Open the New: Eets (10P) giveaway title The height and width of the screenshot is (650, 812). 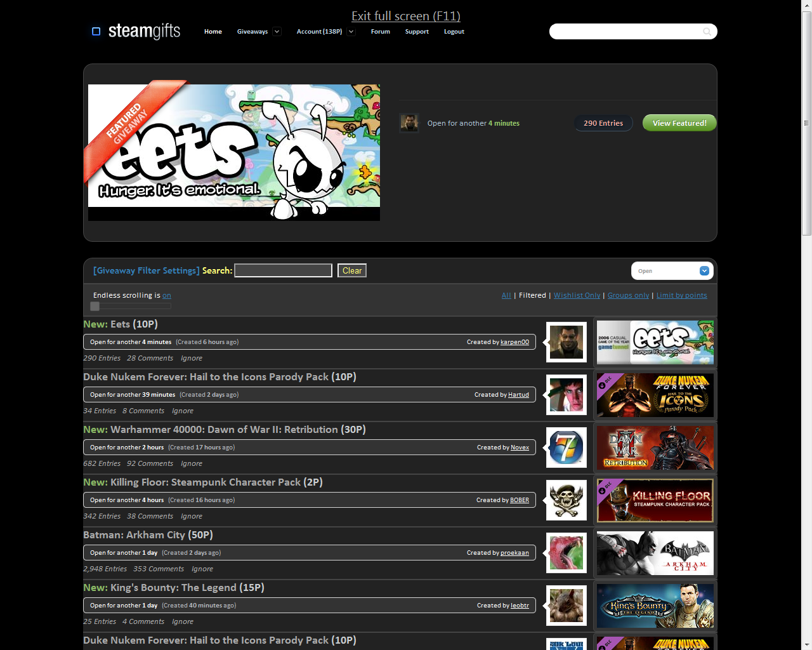[x=121, y=324]
